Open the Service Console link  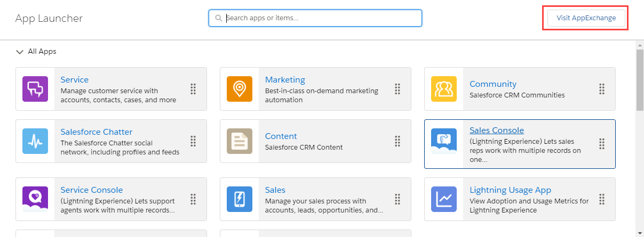92,190
